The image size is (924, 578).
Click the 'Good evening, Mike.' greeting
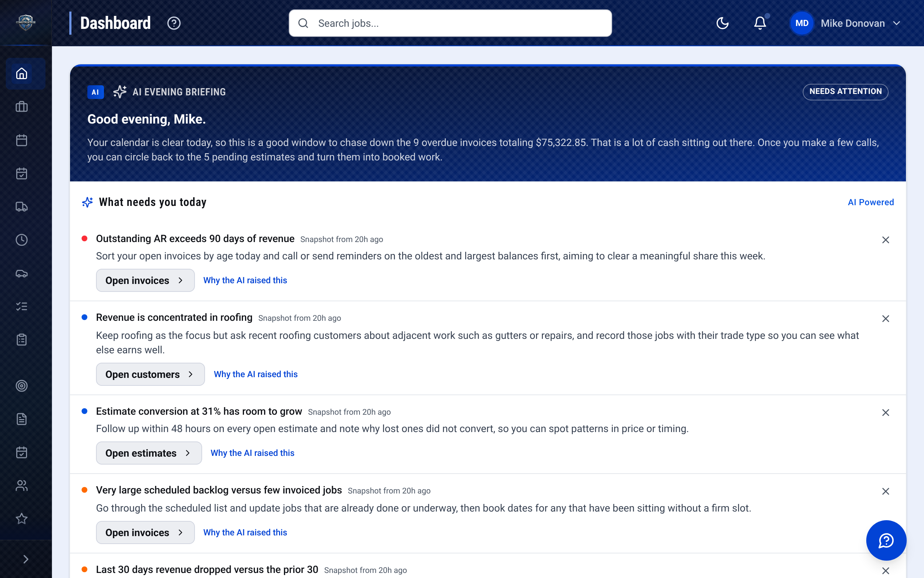[x=147, y=119]
